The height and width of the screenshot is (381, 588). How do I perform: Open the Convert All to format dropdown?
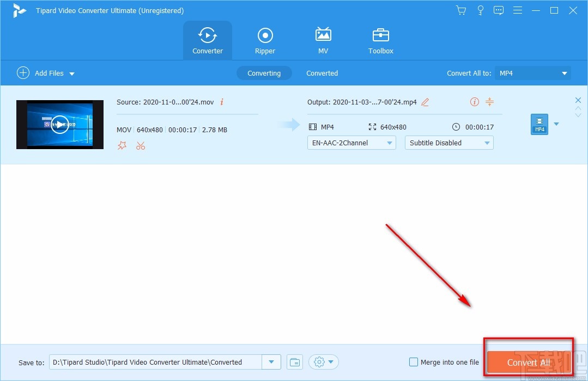pyautogui.click(x=532, y=73)
